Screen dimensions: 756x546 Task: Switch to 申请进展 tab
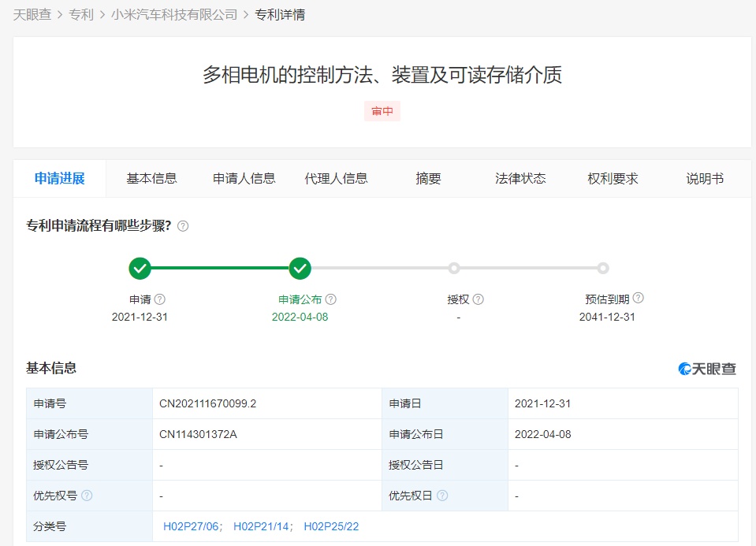(x=59, y=179)
